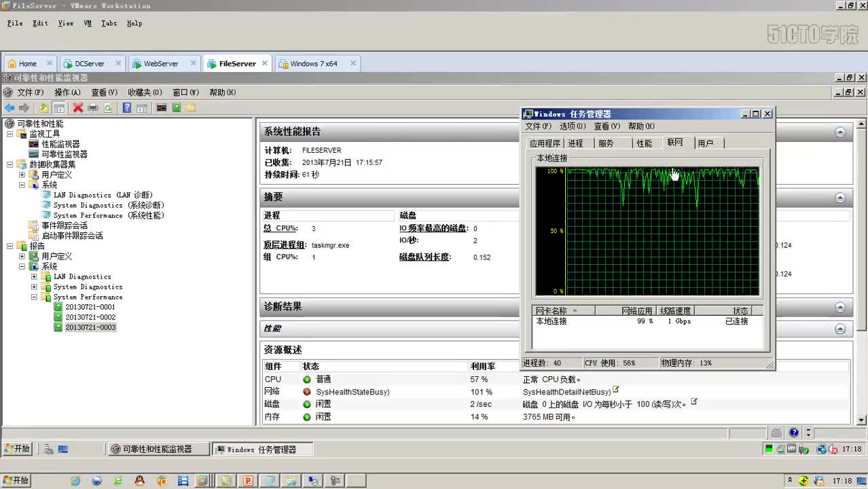Switch to the DCServer VM tab

[x=90, y=64]
